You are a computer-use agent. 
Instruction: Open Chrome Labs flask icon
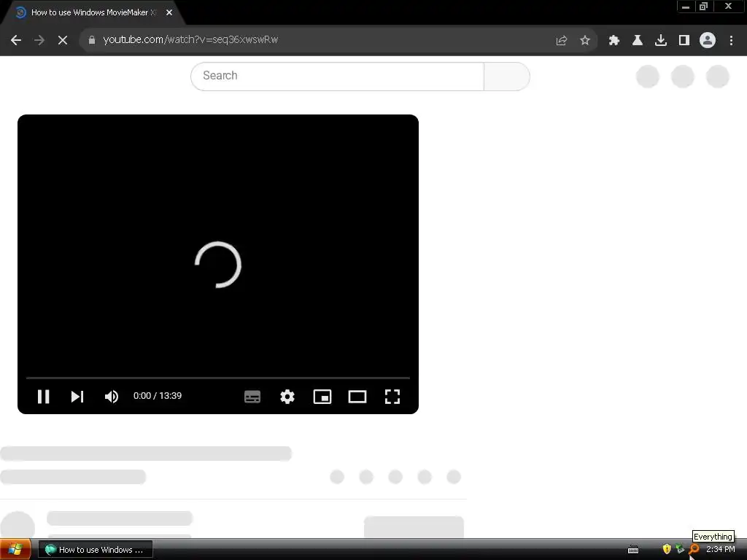click(638, 40)
